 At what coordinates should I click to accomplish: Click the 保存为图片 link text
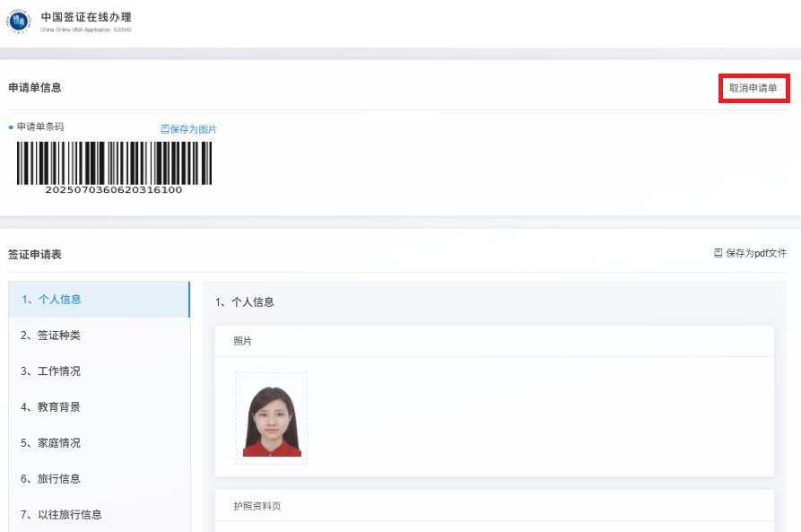pyautogui.click(x=194, y=129)
